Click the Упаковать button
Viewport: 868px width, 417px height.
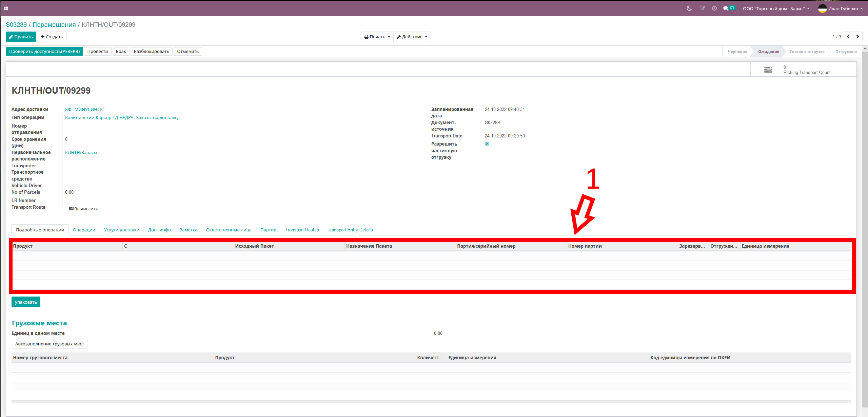pyautogui.click(x=26, y=302)
